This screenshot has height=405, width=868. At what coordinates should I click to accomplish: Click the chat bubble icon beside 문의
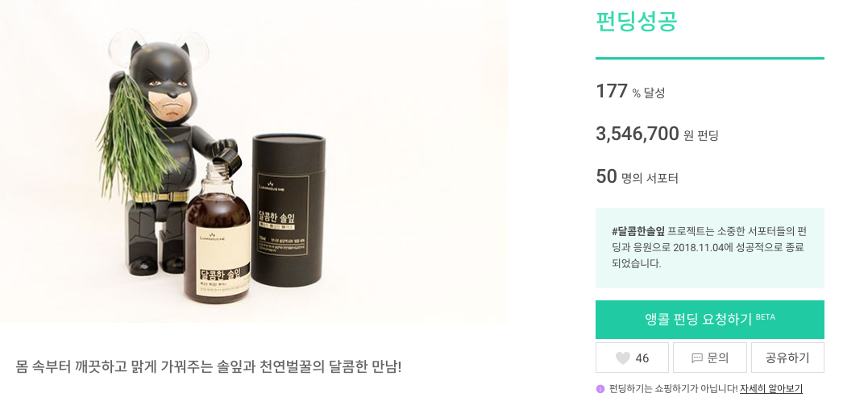(697, 358)
